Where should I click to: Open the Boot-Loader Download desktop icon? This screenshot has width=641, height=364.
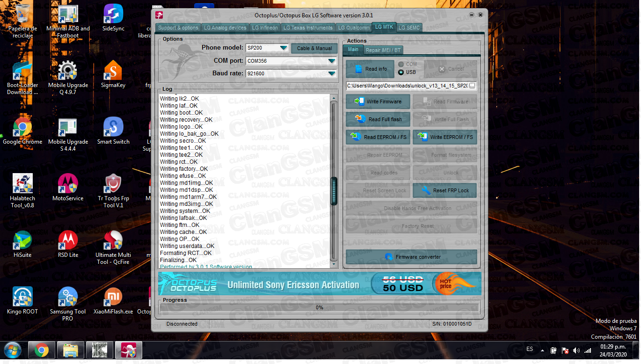point(22,78)
